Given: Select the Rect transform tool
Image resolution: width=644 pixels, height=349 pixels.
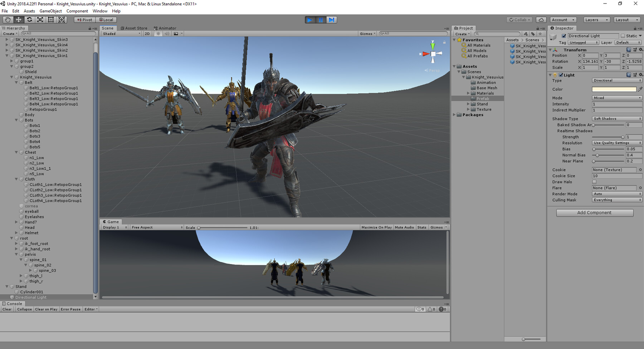Looking at the screenshot, I should point(51,20).
